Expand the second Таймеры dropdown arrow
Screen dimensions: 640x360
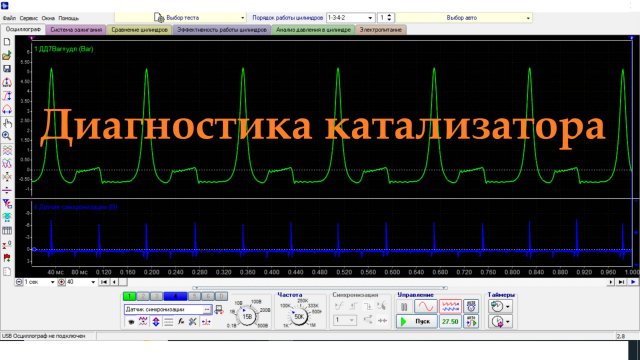(x=508, y=322)
